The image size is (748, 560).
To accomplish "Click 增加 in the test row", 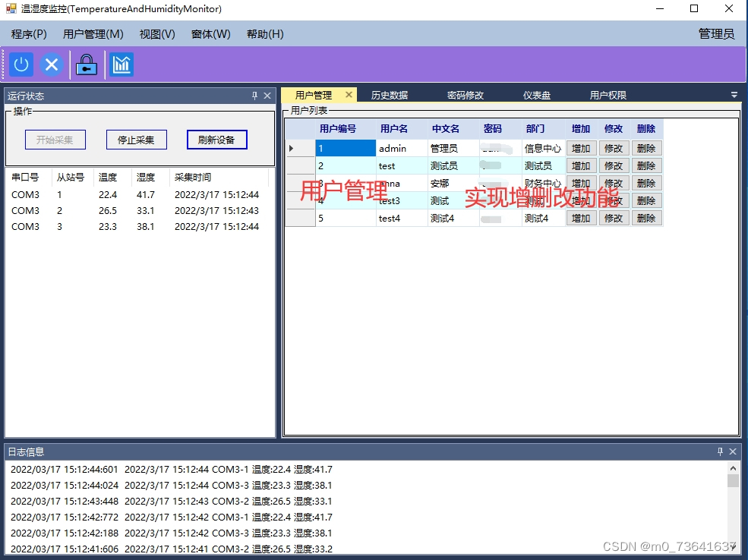I will point(581,166).
